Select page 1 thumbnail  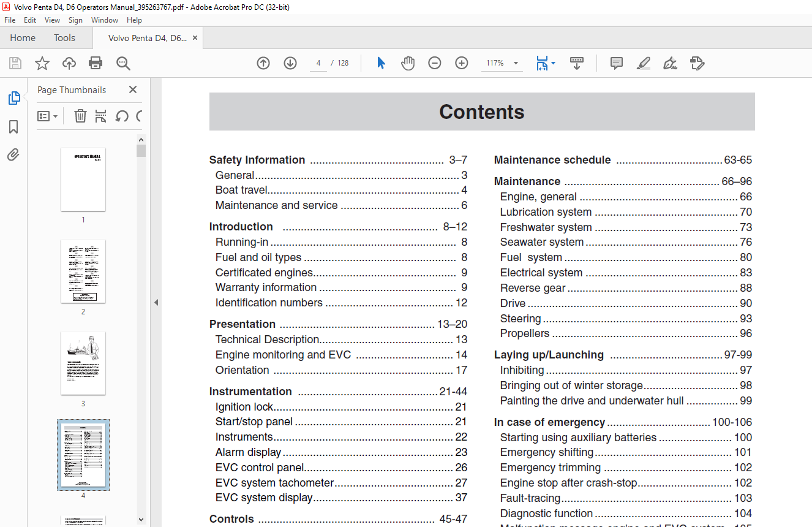[83, 179]
